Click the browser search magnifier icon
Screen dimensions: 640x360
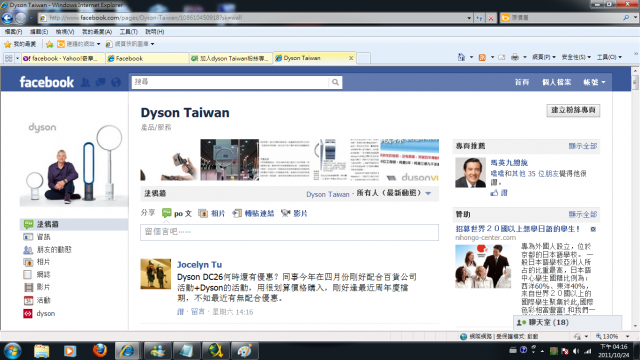click(626, 18)
